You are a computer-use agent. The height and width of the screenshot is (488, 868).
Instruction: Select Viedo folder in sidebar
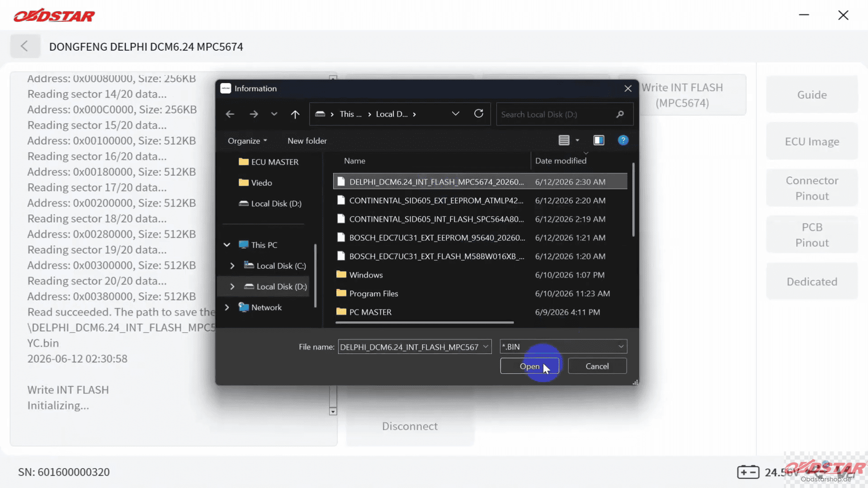(255, 183)
